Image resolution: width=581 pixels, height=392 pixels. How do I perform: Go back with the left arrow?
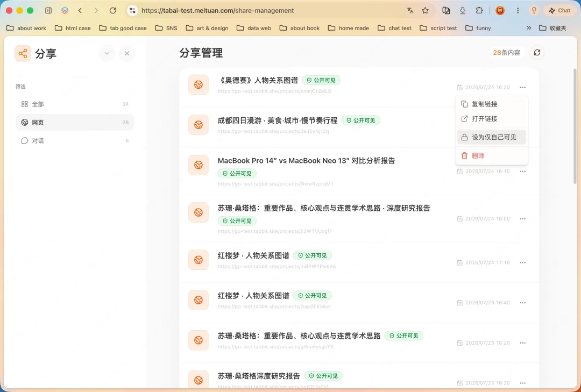(80, 10)
